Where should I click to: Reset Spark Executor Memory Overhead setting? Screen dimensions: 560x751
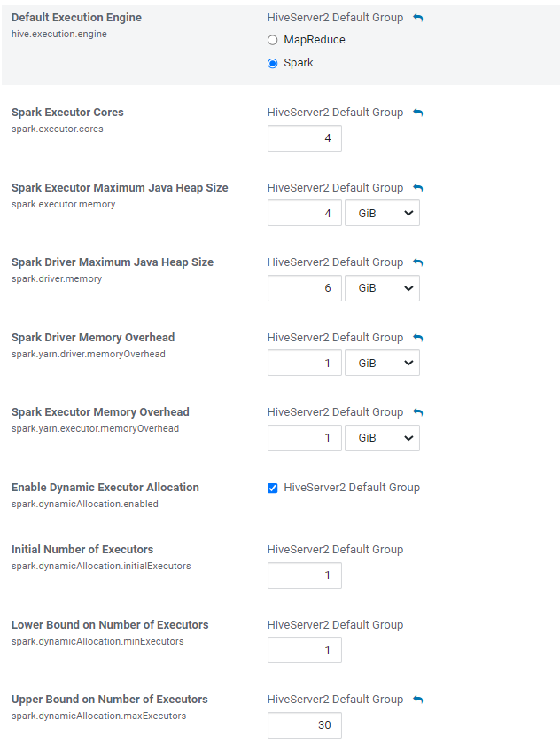pos(418,412)
